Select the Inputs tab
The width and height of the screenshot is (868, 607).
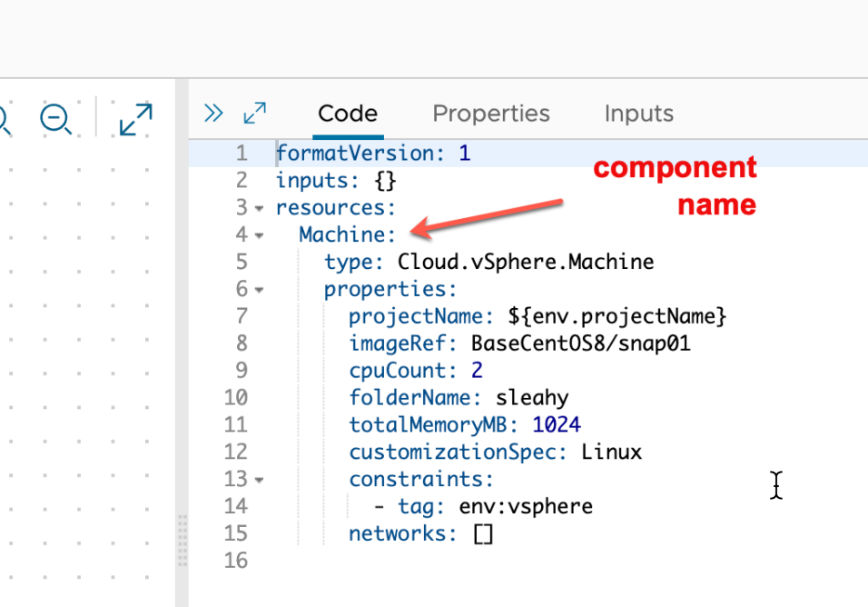pos(638,114)
